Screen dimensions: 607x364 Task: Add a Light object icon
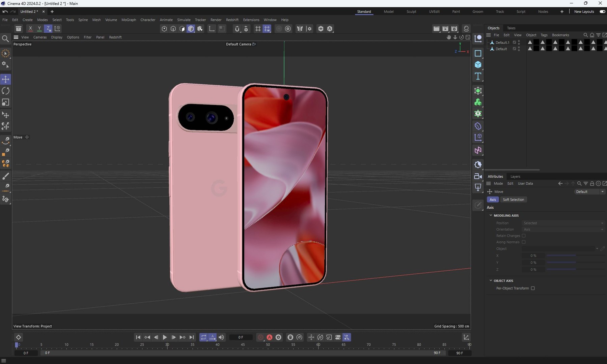(x=478, y=187)
